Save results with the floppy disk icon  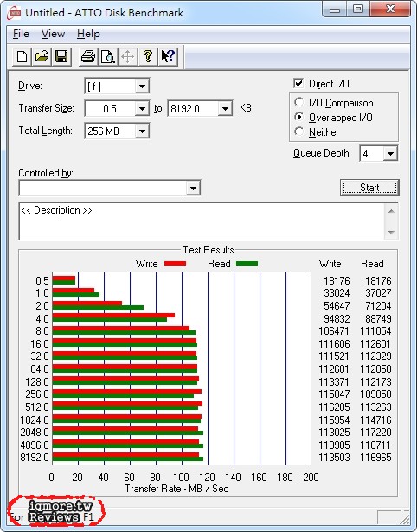(61, 56)
